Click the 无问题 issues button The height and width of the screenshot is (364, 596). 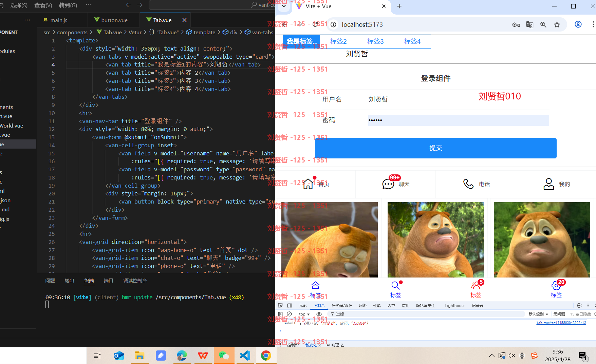coord(559,314)
